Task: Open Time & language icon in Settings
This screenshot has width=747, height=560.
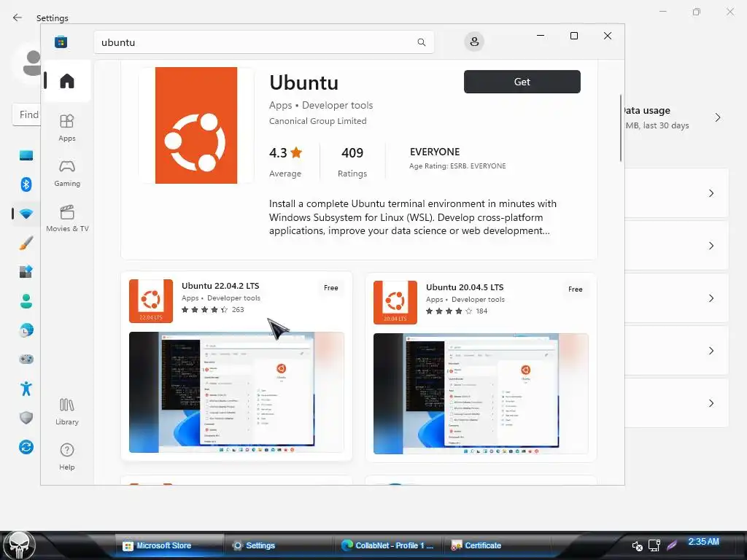Action: coord(26,330)
